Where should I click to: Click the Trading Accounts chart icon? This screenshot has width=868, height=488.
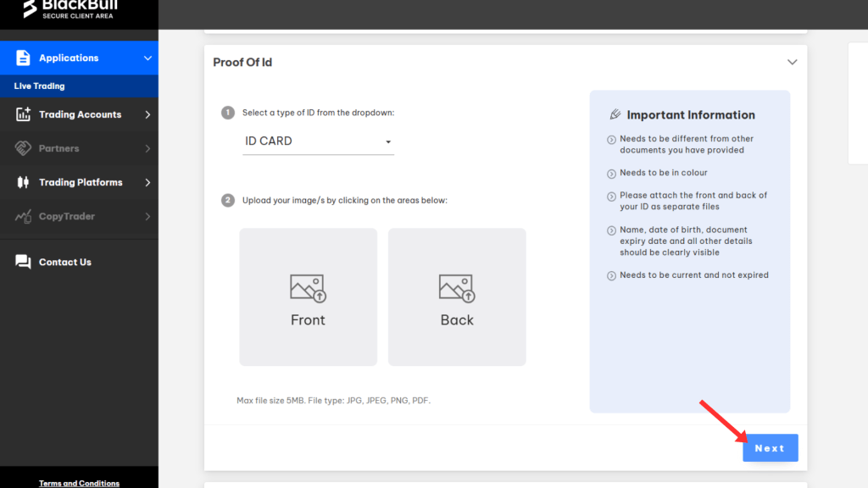pyautogui.click(x=23, y=114)
